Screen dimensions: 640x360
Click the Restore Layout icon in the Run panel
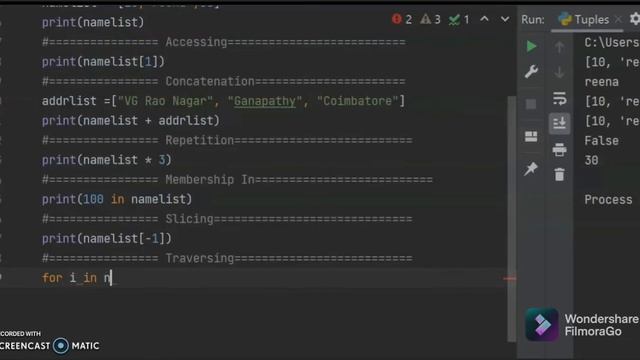point(531,136)
